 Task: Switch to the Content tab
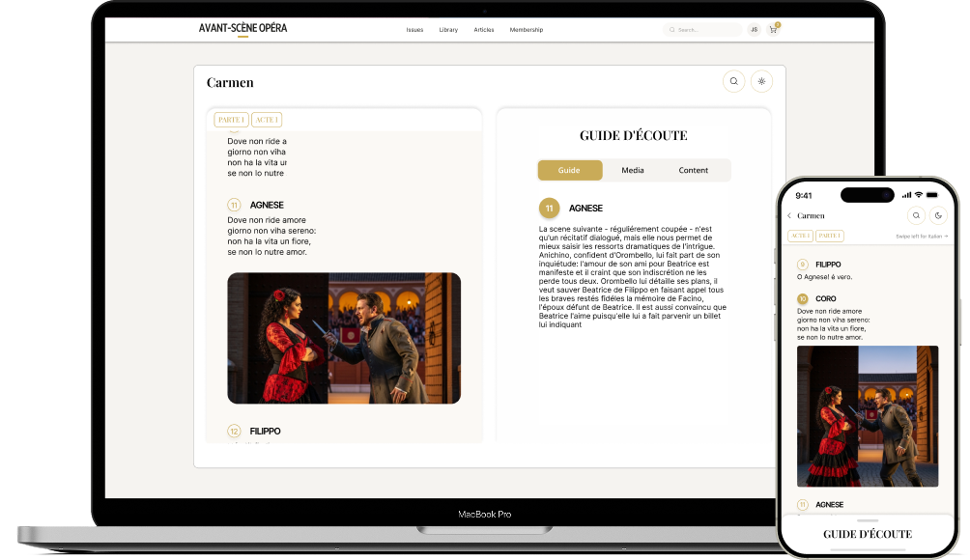point(693,170)
